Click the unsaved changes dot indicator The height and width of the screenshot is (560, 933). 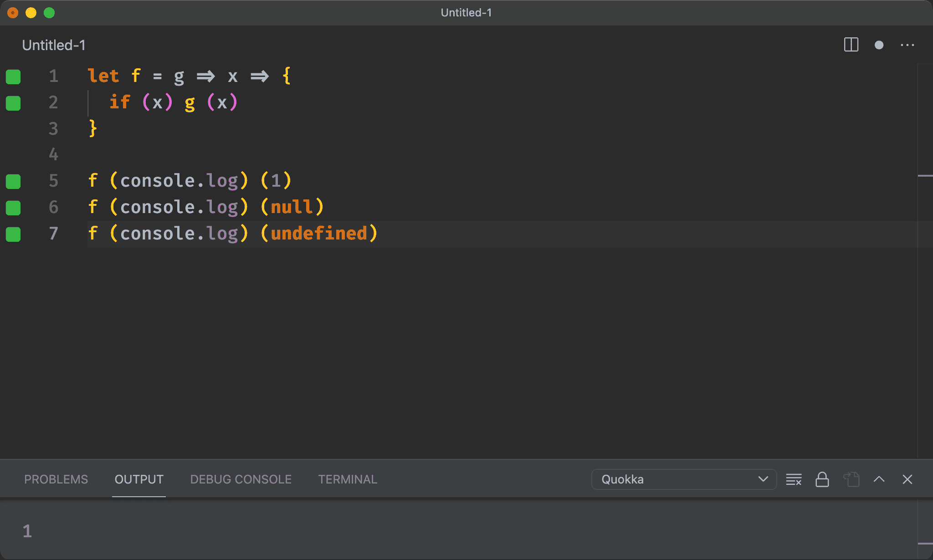[879, 45]
